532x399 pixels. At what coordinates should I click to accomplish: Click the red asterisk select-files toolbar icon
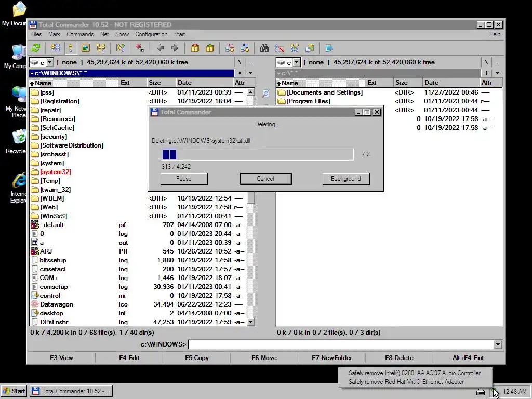pos(140,48)
